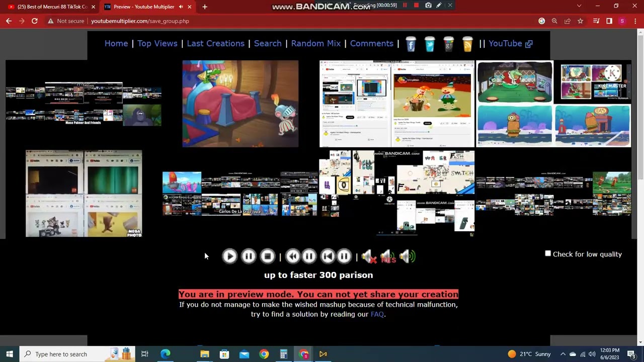Open Microsoft Store from taskbar
644x362 pixels.
tap(224, 354)
